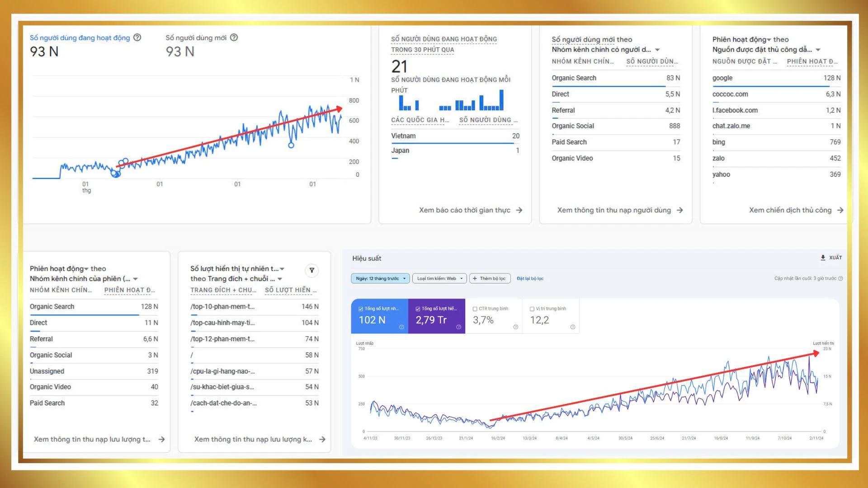
Task: Click help icon on CTR trung bình card
Action: [x=515, y=327]
